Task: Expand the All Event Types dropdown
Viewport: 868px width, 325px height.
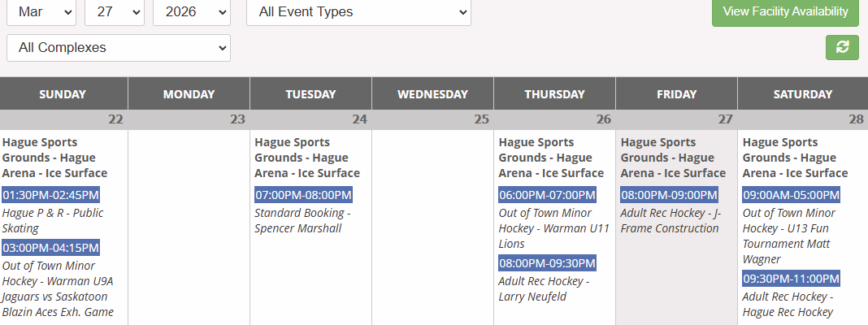Action: 358,12
